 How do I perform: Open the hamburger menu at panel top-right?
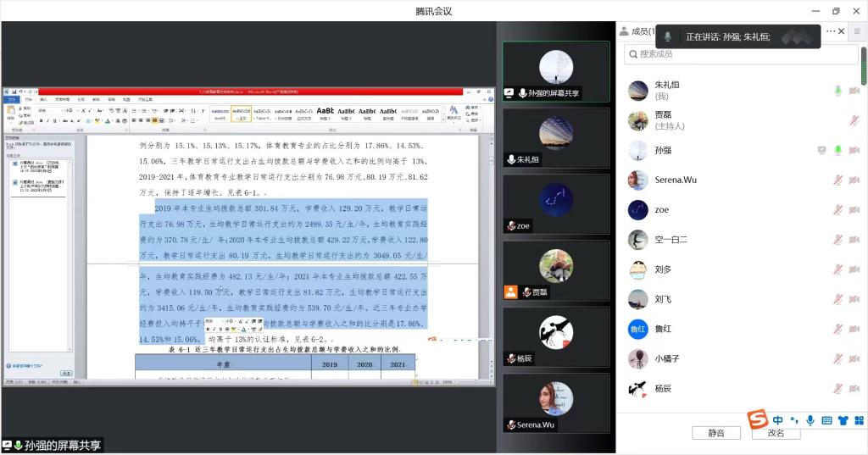pos(857,31)
